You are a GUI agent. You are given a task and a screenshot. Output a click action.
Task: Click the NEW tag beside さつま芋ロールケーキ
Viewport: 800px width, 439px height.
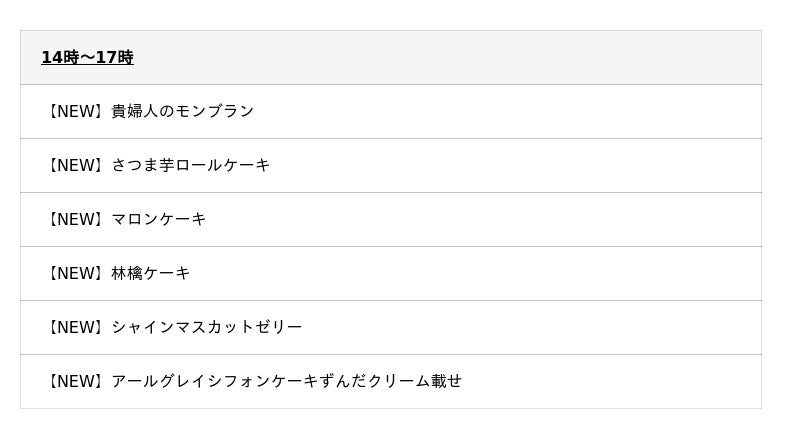pyautogui.click(x=75, y=165)
